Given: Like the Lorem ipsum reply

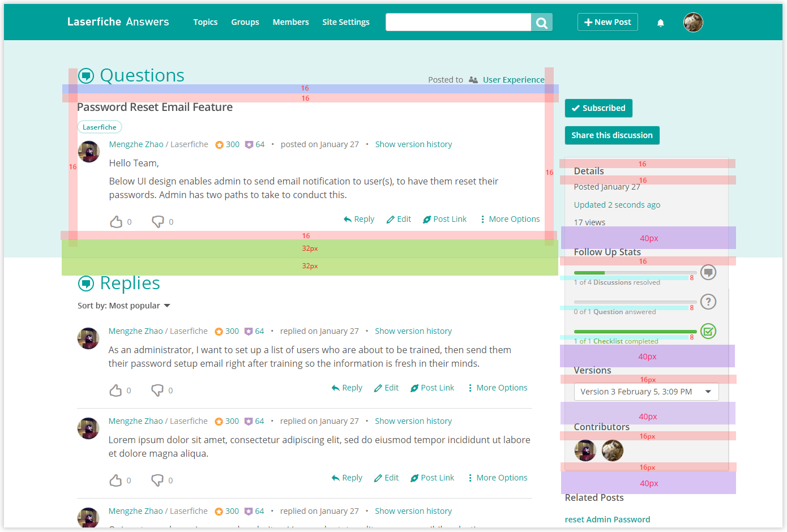Looking at the screenshot, I should (116, 480).
